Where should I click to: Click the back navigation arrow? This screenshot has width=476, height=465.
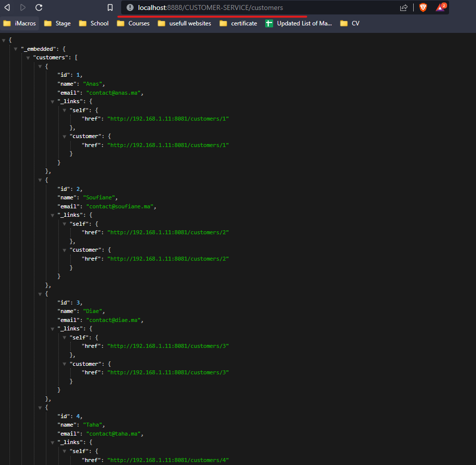pos(7,7)
